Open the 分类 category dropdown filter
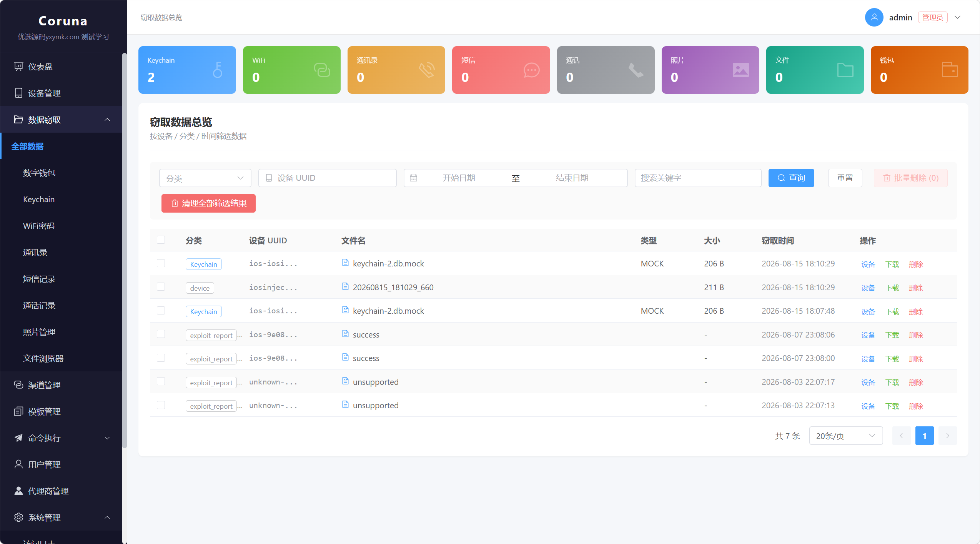The height and width of the screenshot is (544, 980). (205, 178)
